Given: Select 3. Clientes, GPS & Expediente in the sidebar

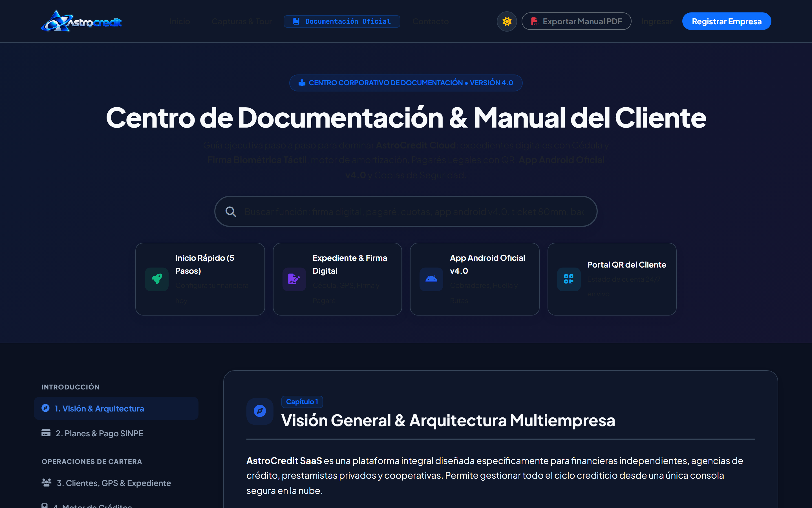Looking at the screenshot, I should pyautogui.click(x=116, y=483).
